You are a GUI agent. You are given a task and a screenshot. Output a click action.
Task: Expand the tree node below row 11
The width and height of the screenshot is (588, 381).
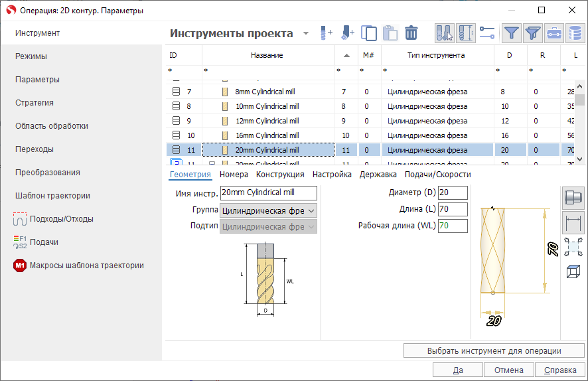coord(212,163)
